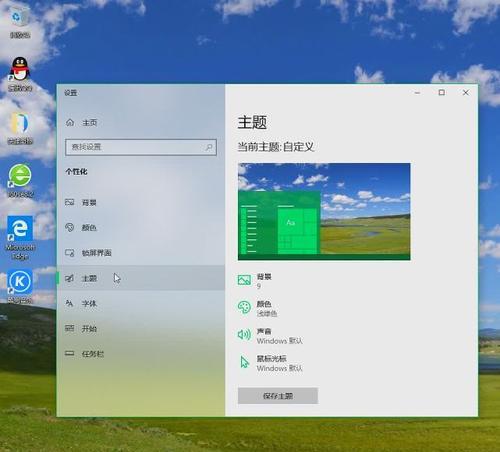500x452 pixels.
Task: Open the 声音 Windows 默认 sound option
Action: click(x=270, y=336)
